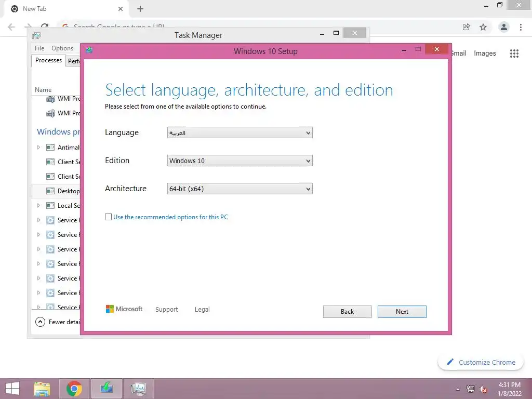Open the File menu in Task Manager

point(39,48)
